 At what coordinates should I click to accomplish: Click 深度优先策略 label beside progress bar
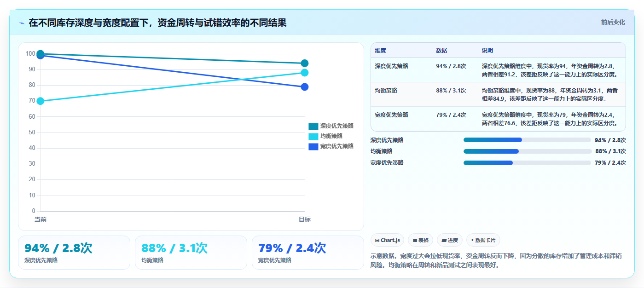click(387, 140)
